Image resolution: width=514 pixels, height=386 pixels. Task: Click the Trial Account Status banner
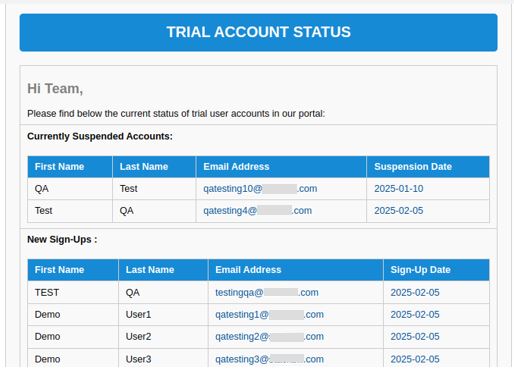pos(258,32)
